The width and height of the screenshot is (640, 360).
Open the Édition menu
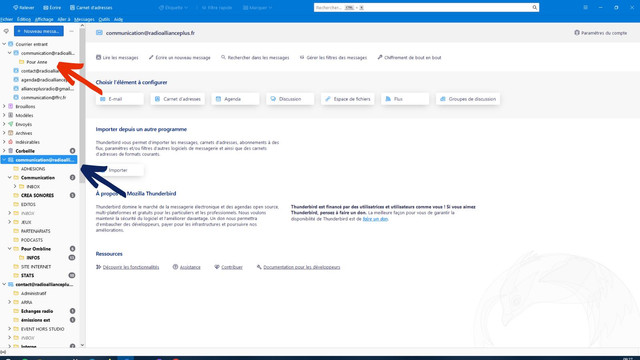coord(24,19)
